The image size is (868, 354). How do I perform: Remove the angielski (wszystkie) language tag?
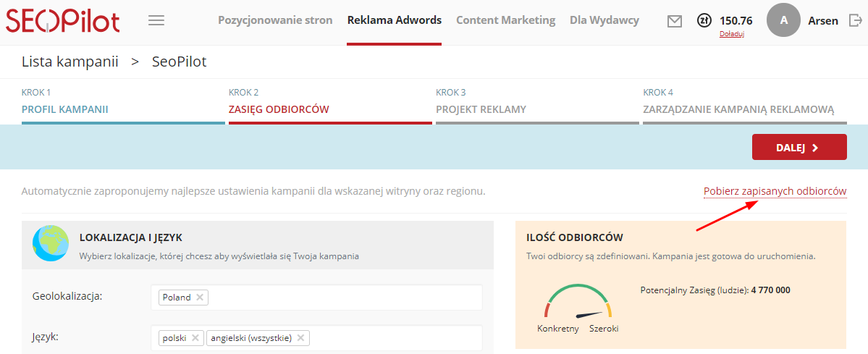pyautogui.click(x=300, y=337)
